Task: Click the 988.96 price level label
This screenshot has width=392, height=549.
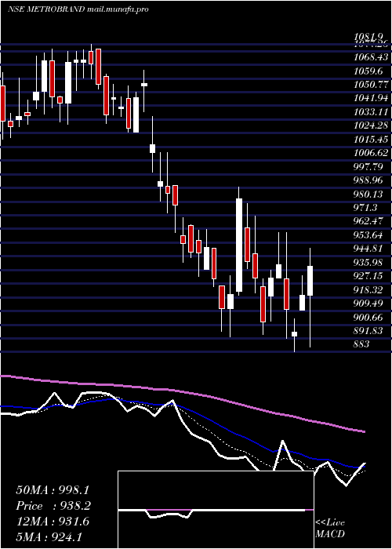Action: [x=368, y=180]
